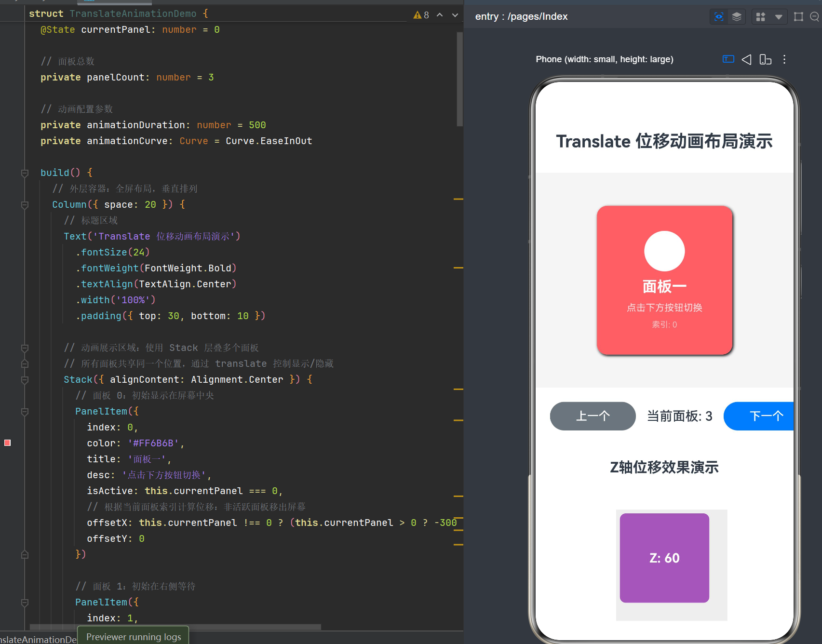Click the 索引: 0 text on red card
The width and height of the screenshot is (822, 644).
664,325
